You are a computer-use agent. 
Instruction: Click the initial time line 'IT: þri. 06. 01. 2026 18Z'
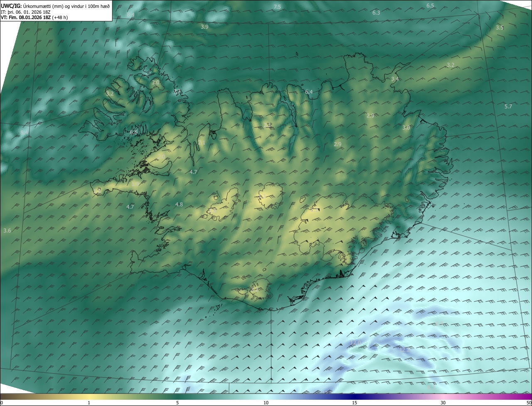[25, 12]
